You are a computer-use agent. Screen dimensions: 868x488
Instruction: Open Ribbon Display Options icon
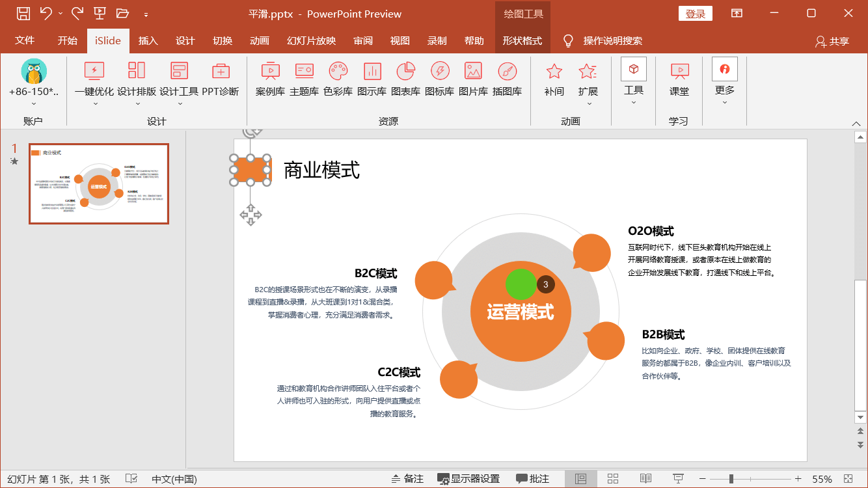tap(737, 13)
